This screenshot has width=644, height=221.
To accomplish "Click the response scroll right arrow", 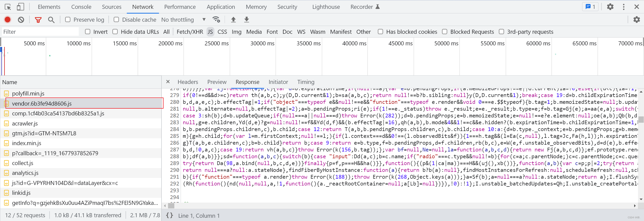I will (635, 206).
